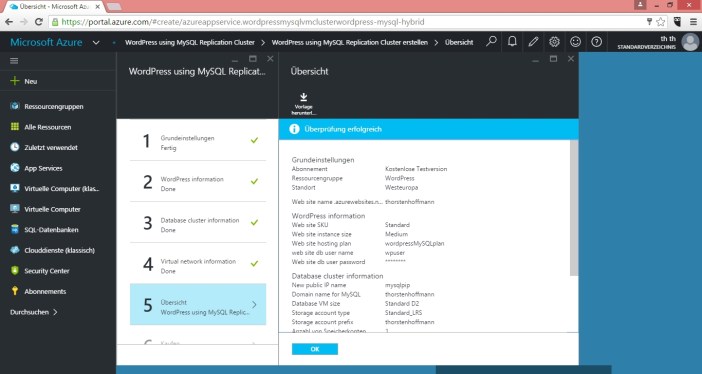This screenshot has height=374, width=702.
Task: Click the Virtuelle Computer (klassisch) icon
Action: (15, 188)
